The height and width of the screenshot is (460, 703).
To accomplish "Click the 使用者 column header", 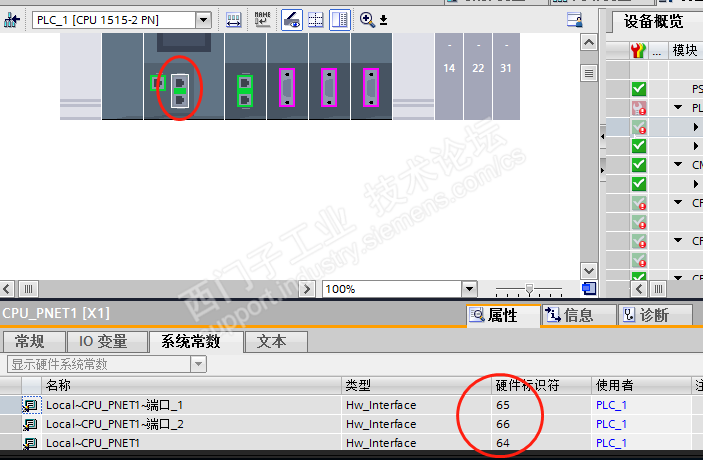I will (641, 385).
